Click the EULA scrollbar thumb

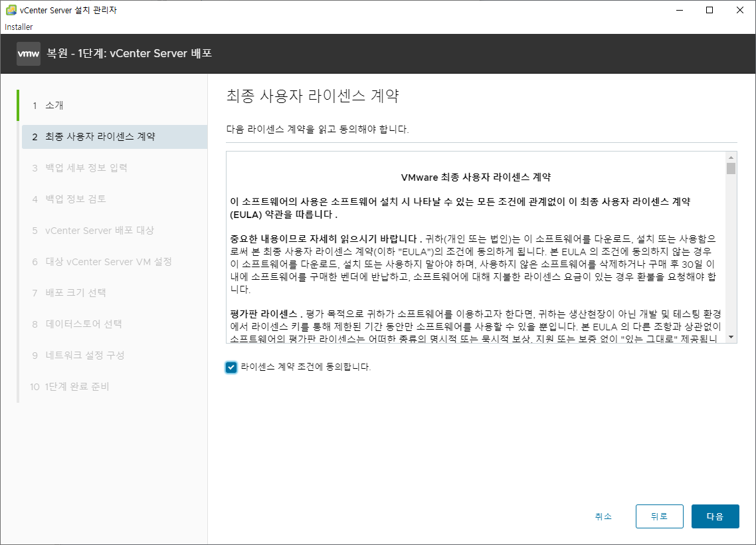point(731,168)
